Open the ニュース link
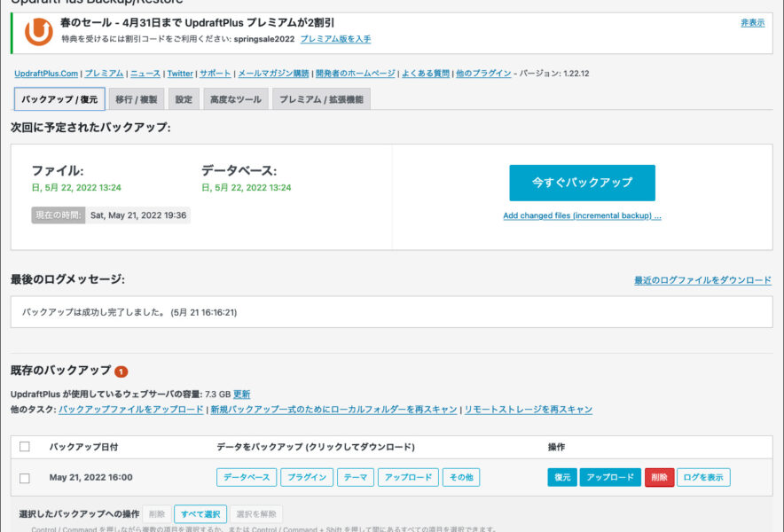 [x=145, y=74]
